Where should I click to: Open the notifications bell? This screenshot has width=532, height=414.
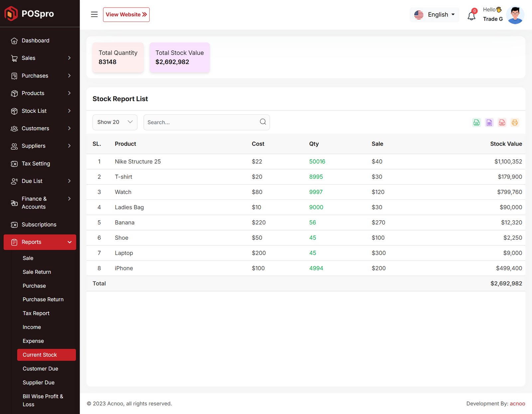pos(471,16)
